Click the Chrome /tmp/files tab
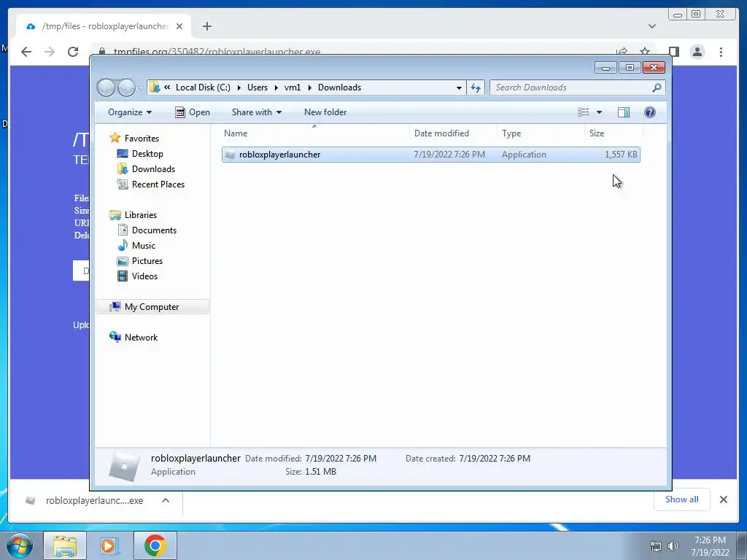The width and height of the screenshot is (747, 560). pos(104,26)
